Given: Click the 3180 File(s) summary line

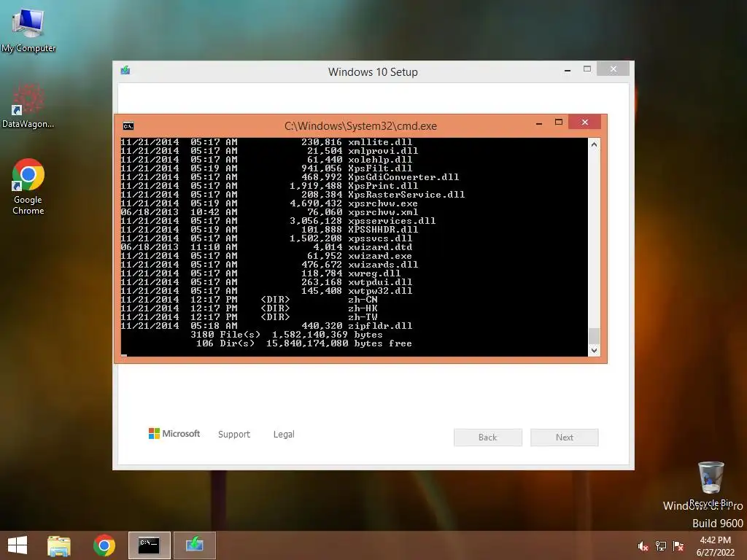Looking at the screenshot, I should click(287, 335).
